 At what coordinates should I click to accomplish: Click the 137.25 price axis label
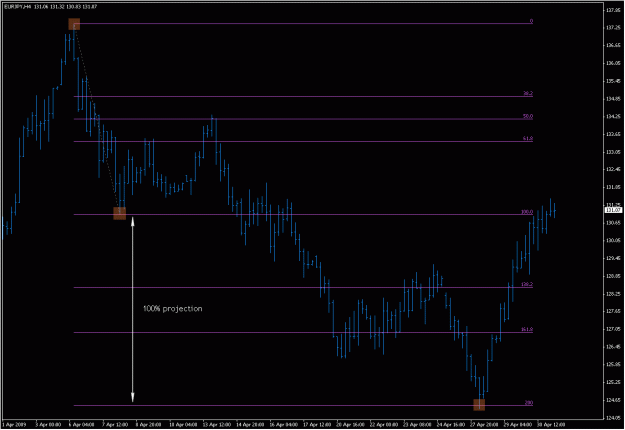pos(613,27)
